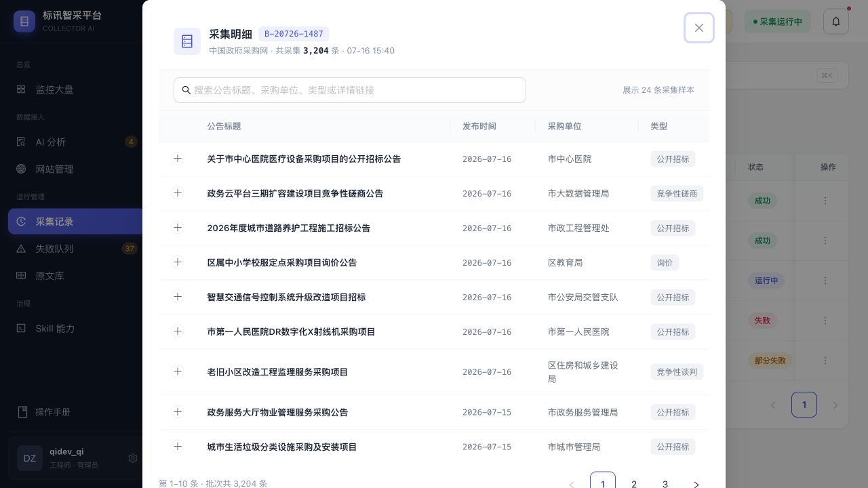Expand row 关于市中心医院医疗设备采购项目
868x488 pixels.
[178, 158]
